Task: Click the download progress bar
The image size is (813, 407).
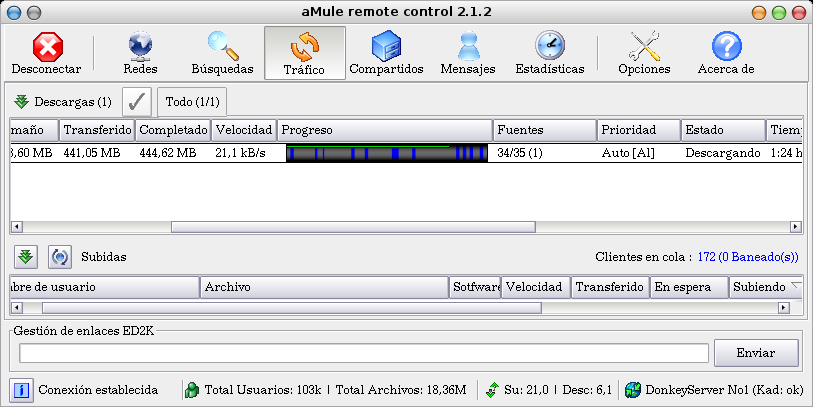Action: pos(387,153)
